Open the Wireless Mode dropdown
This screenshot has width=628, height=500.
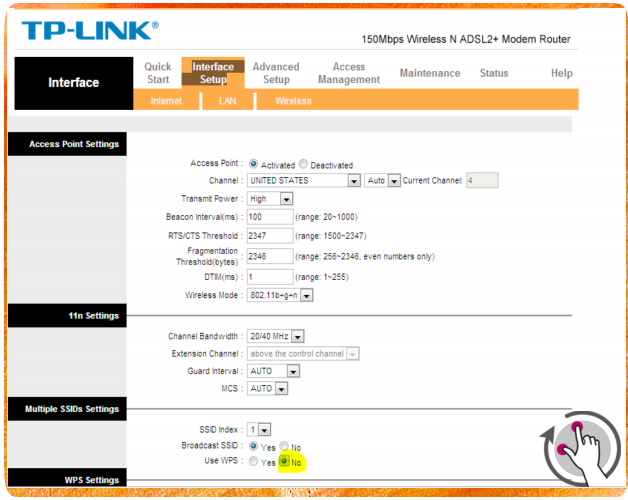pos(280,295)
